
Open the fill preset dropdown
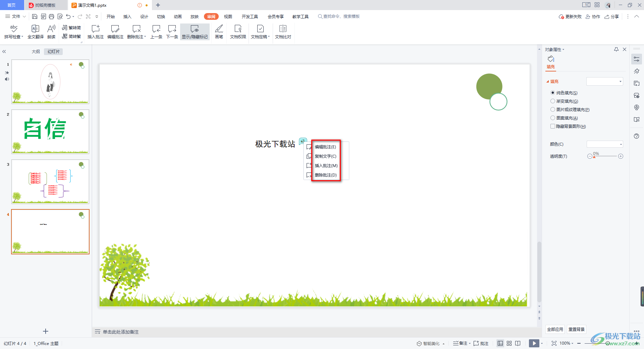click(605, 81)
